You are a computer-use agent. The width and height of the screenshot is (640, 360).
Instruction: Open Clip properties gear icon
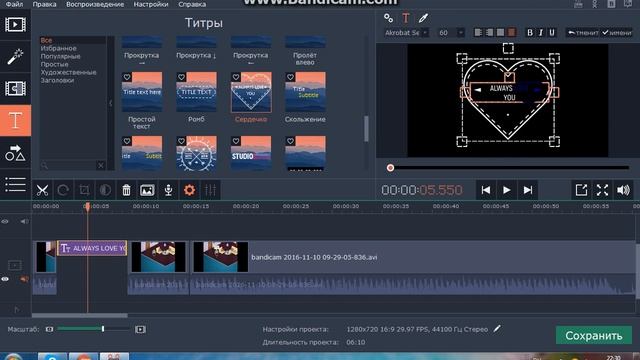click(x=189, y=190)
